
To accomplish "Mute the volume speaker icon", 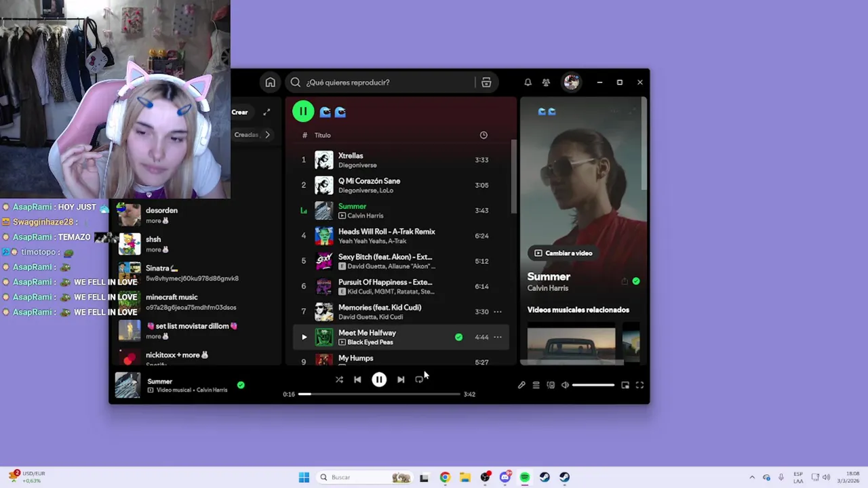I will (x=565, y=385).
